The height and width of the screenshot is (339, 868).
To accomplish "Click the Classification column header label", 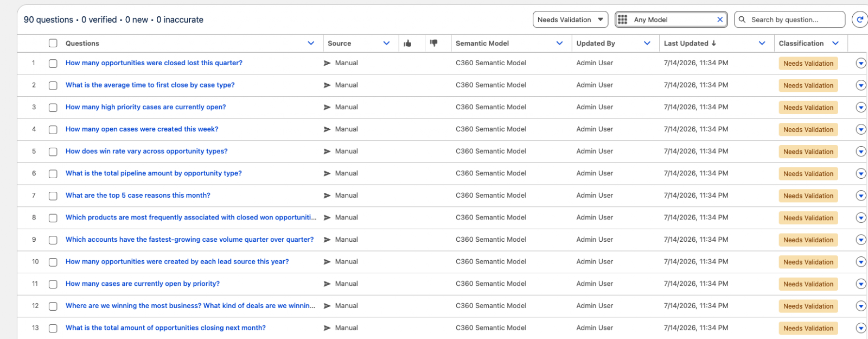I will tap(801, 43).
